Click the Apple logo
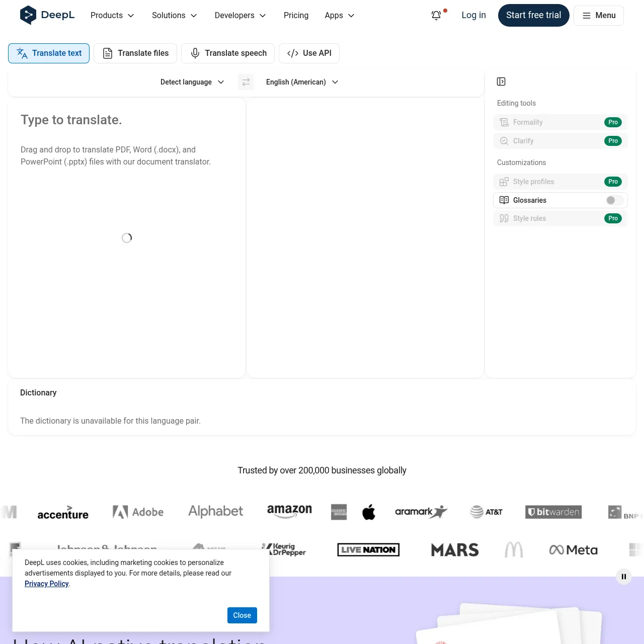Image resolution: width=644 pixels, height=644 pixels. [x=369, y=512]
